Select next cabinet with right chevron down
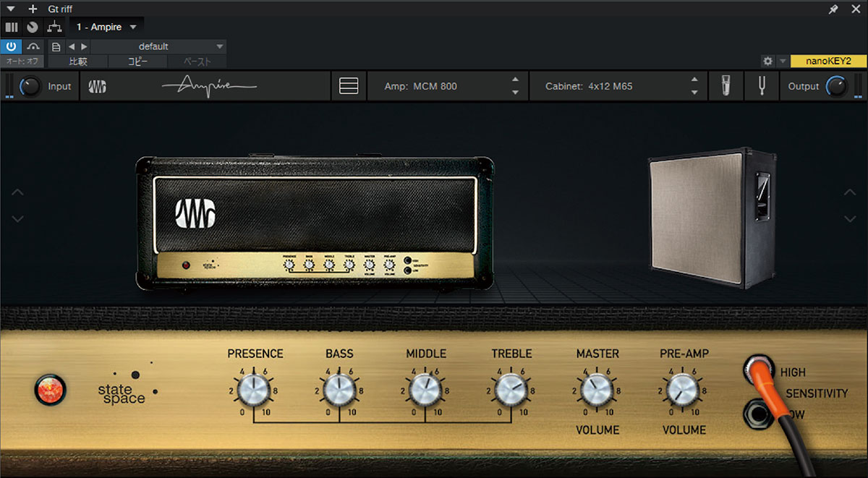Screen dimensions: 868x478 tap(849, 218)
